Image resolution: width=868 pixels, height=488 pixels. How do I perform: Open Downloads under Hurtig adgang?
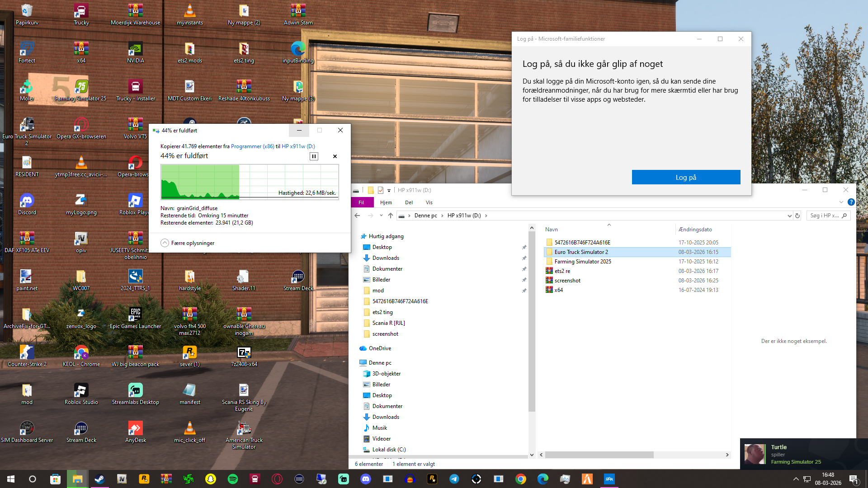(385, 258)
